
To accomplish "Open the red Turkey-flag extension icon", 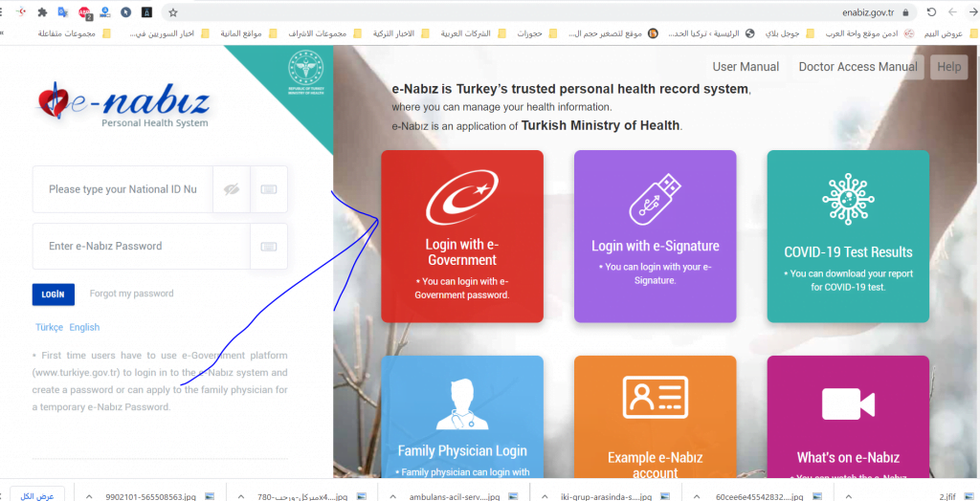I will click(x=22, y=11).
